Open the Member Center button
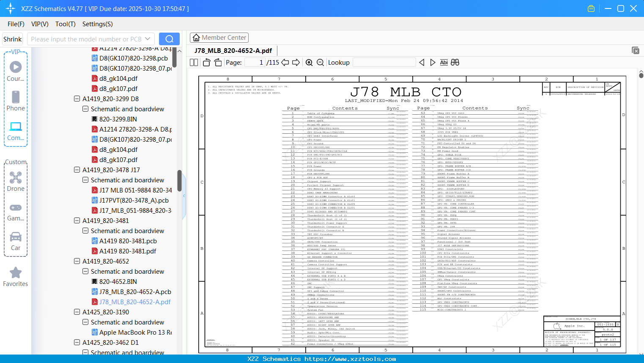644x363 pixels. point(219,38)
